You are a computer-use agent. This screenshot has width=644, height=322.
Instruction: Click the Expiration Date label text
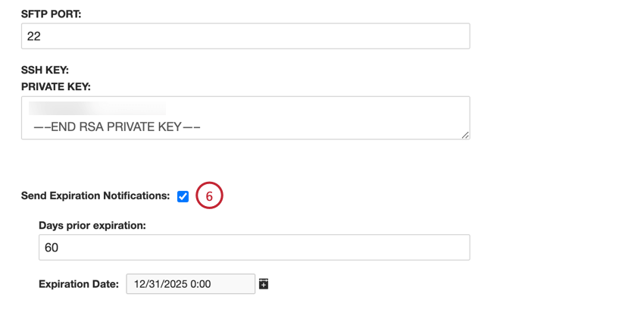(79, 284)
